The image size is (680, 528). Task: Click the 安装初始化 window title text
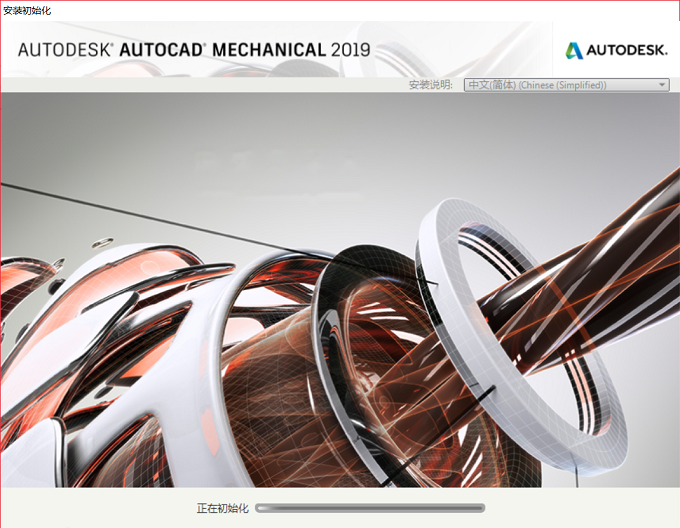[x=27, y=11]
